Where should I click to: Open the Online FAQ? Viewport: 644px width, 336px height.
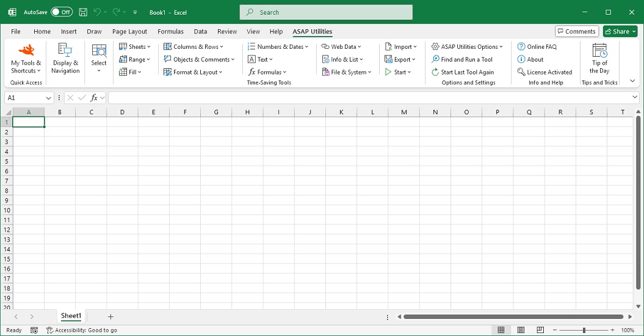[537, 47]
